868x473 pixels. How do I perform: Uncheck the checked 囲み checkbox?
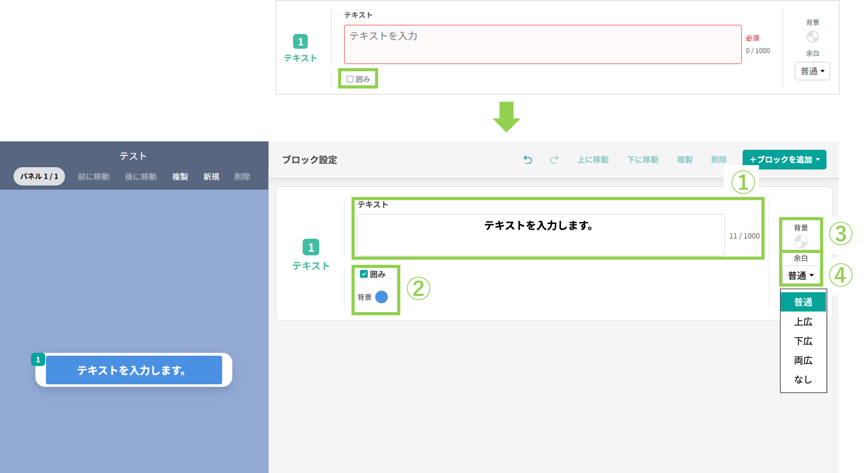tap(364, 274)
